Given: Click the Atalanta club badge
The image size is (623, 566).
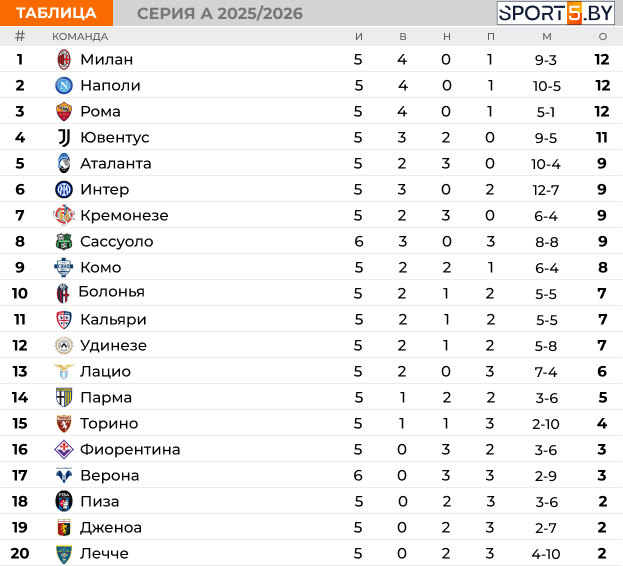Looking at the screenshot, I should coord(64,163).
